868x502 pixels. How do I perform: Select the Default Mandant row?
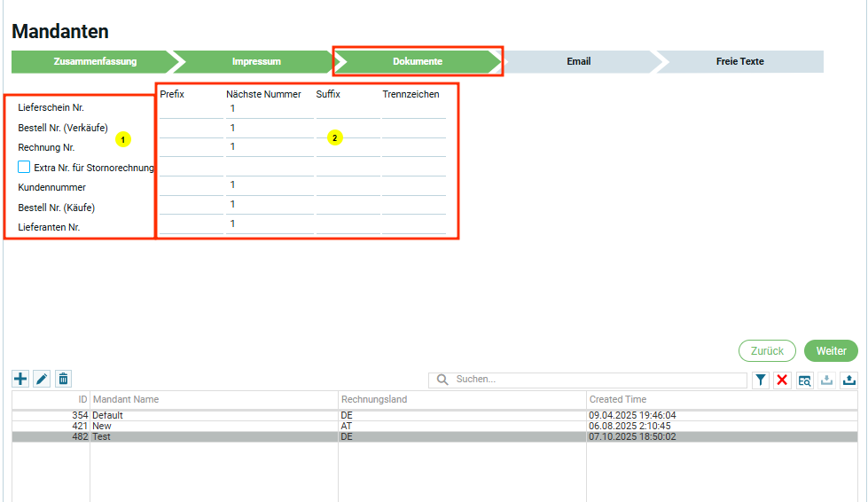(213, 415)
